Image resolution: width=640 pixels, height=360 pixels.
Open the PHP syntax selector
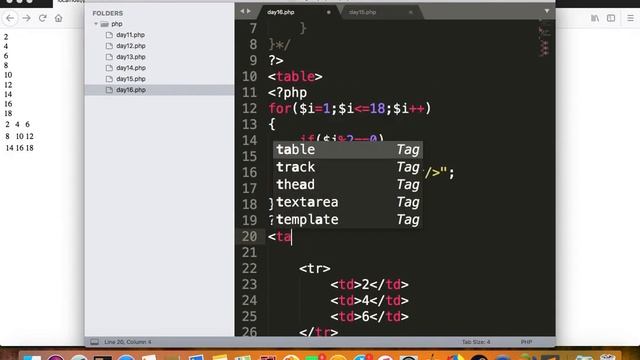point(526,342)
